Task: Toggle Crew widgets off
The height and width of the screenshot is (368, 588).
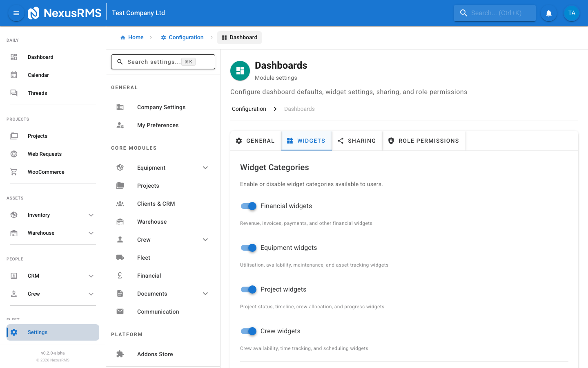Action: pyautogui.click(x=248, y=331)
